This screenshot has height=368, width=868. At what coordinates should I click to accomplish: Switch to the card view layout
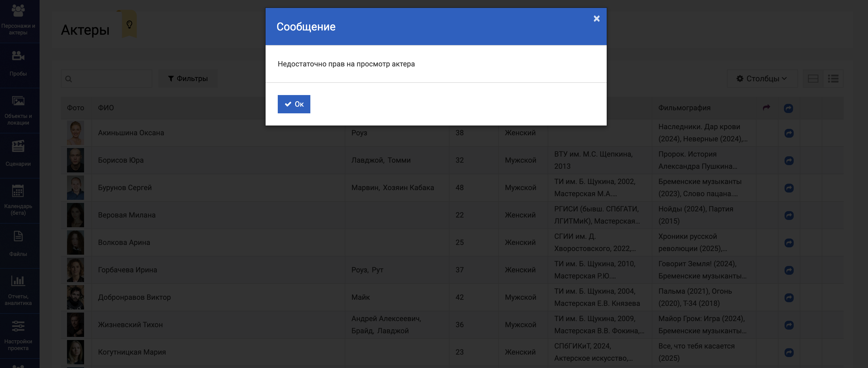point(813,79)
